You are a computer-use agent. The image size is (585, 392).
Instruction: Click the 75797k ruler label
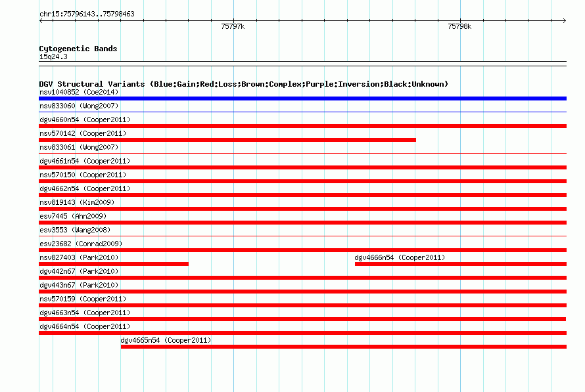pos(233,26)
